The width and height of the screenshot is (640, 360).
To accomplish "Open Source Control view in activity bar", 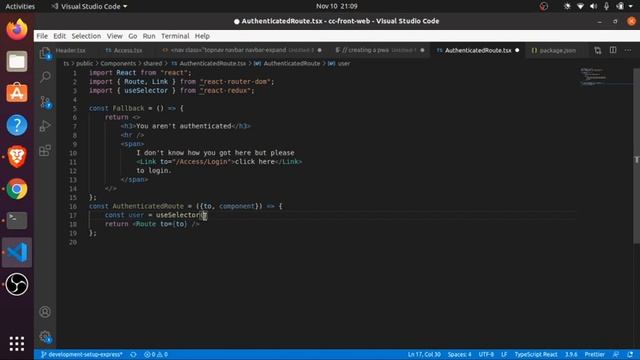I will coord(45,102).
